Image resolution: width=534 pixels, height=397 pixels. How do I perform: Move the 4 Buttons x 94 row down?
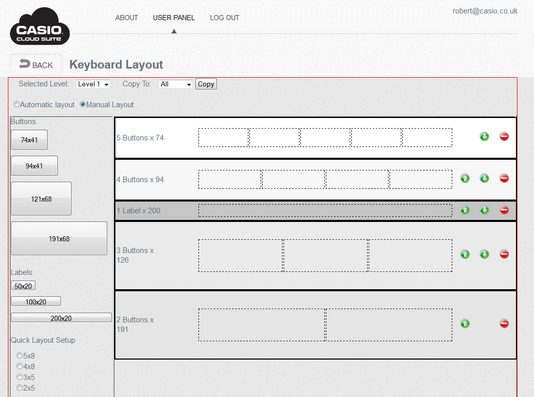click(484, 178)
